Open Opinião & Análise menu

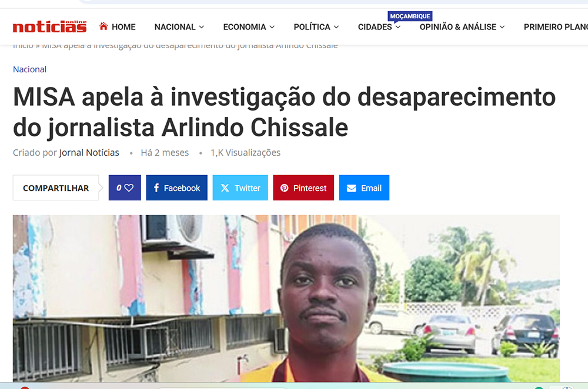[462, 27]
